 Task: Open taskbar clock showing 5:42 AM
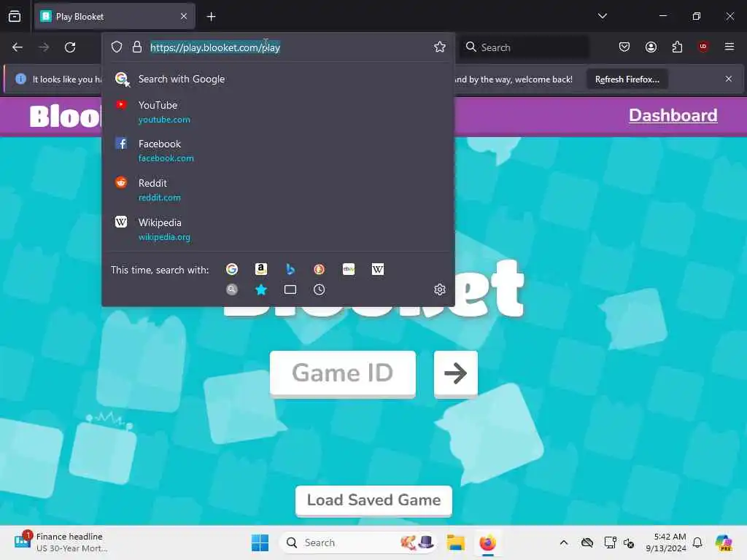(667, 542)
